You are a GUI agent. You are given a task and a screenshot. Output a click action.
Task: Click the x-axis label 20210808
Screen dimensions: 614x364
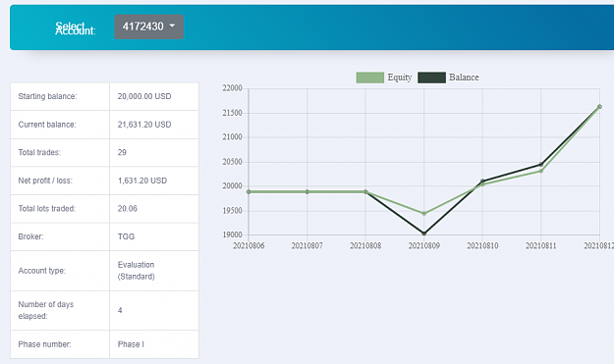point(365,246)
